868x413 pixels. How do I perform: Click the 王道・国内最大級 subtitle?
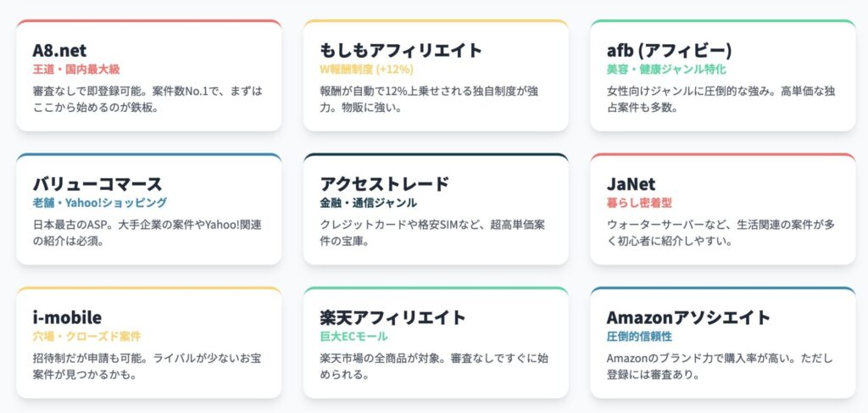(x=76, y=70)
